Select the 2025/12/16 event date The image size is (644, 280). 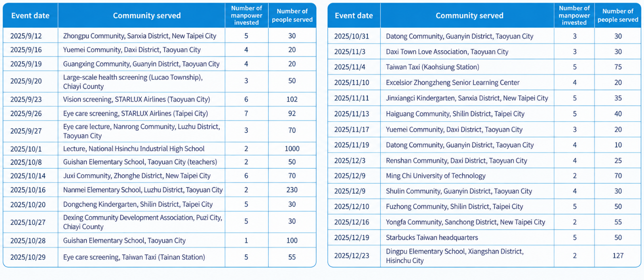[x=352, y=222]
